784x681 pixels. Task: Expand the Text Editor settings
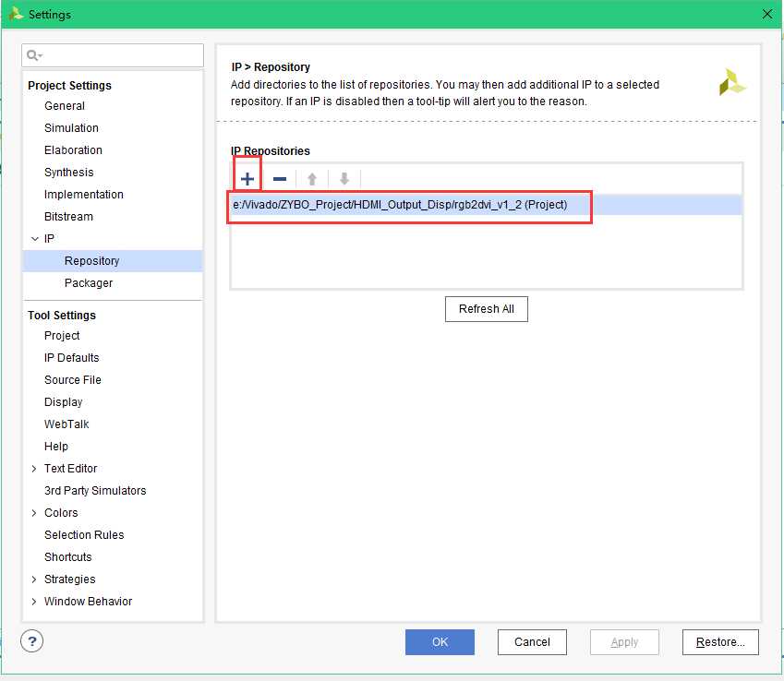coord(34,469)
